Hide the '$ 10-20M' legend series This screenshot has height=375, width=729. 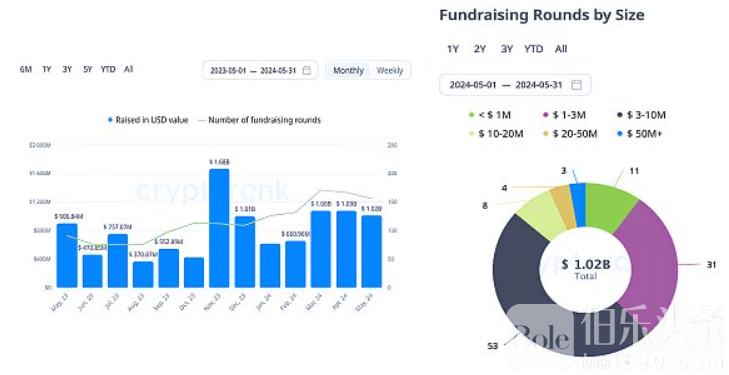tap(496, 134)
